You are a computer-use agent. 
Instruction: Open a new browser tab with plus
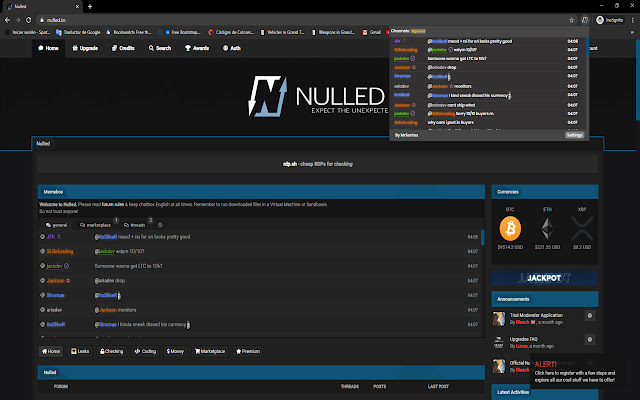(90, 7)
